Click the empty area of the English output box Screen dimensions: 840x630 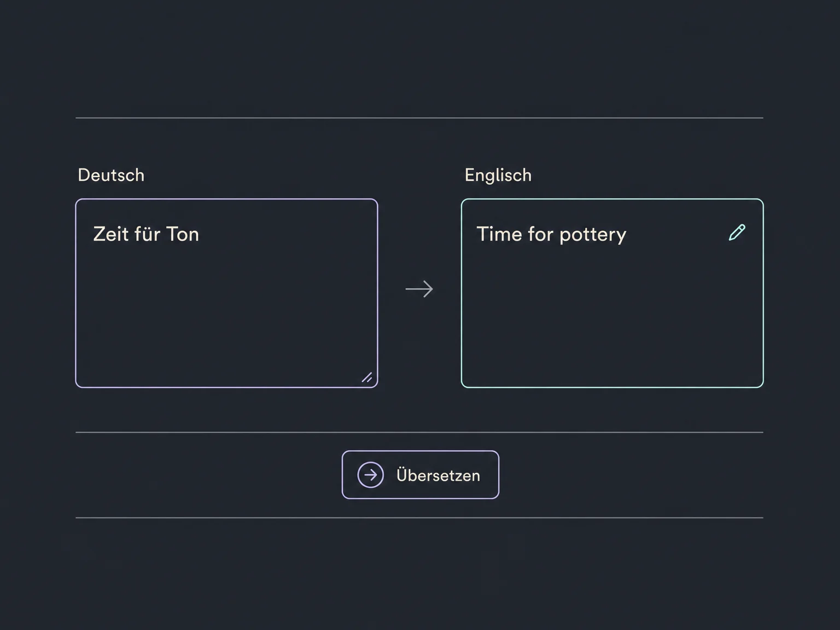click(x=612, y=317)
